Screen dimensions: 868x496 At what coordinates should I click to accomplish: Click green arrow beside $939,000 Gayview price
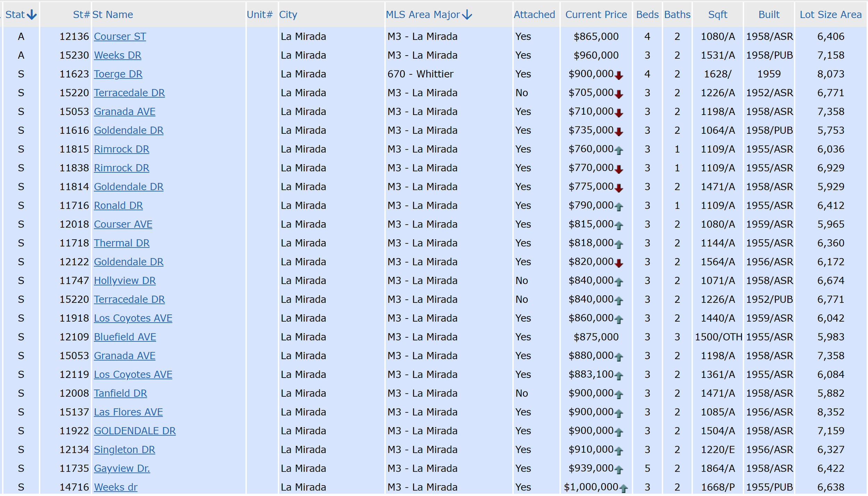[619, 470]
